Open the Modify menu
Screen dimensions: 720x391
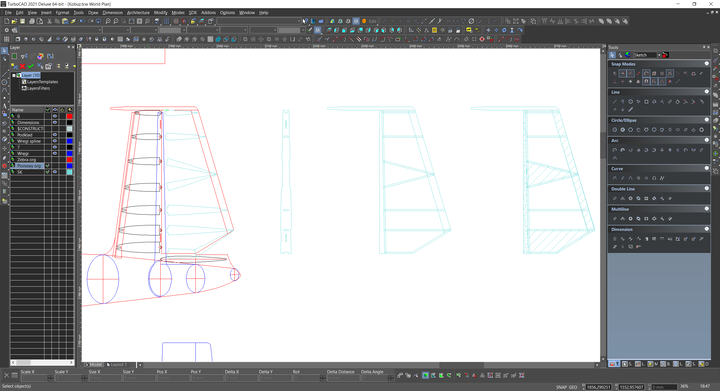click(x=160, y=13)
